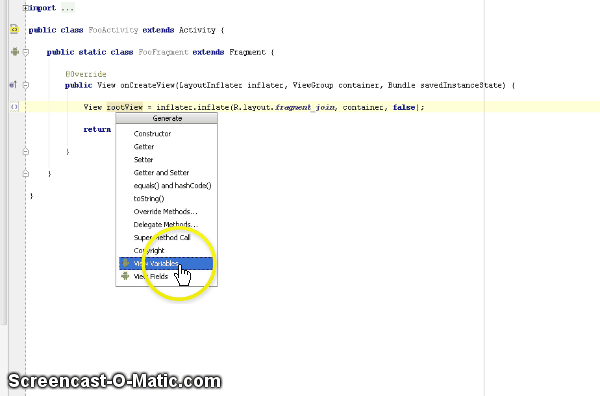Click Android icon beside View Variables
Viewport: 600px width, 396px height.
click(x=125, y=263)
